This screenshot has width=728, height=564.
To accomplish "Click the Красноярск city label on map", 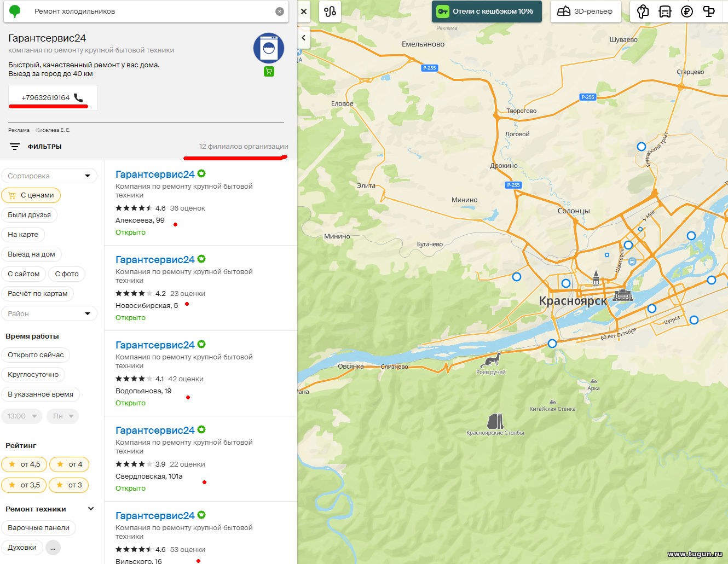I will tap(573, 301).
